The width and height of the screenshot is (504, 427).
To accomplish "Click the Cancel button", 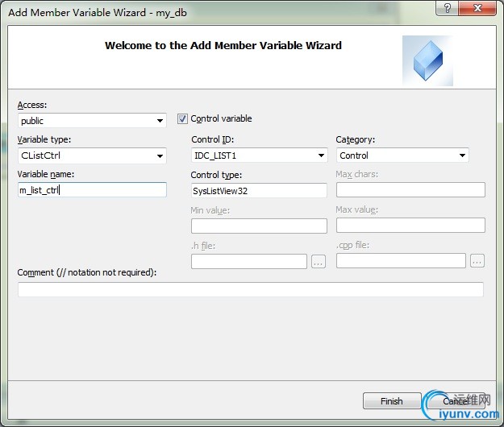I will [x=456, y=401].
